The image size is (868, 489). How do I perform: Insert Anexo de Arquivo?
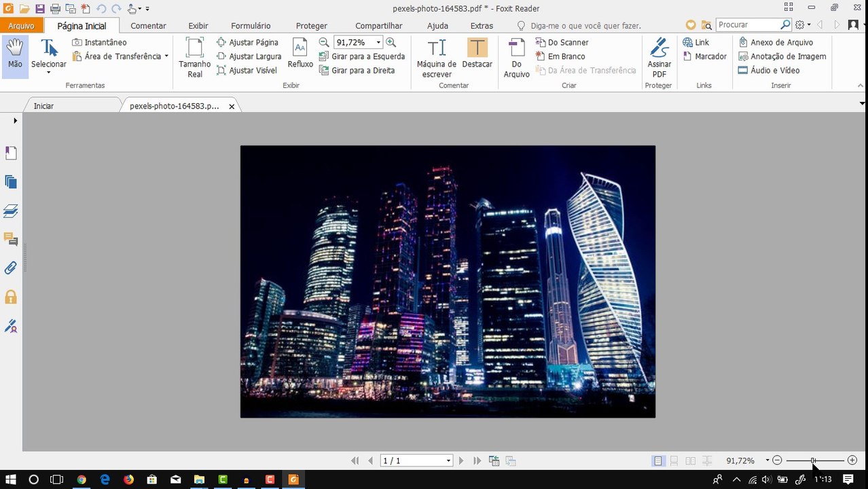[x=776, y=42]
